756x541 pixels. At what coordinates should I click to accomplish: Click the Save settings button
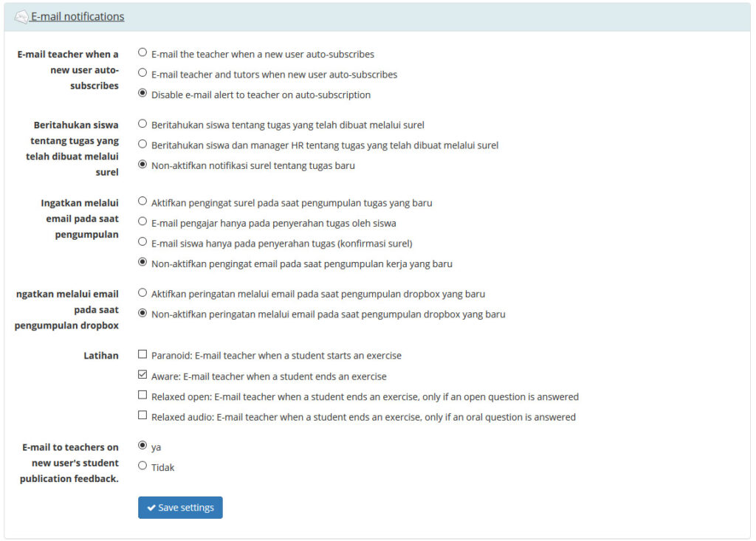[x=180, y=507]
